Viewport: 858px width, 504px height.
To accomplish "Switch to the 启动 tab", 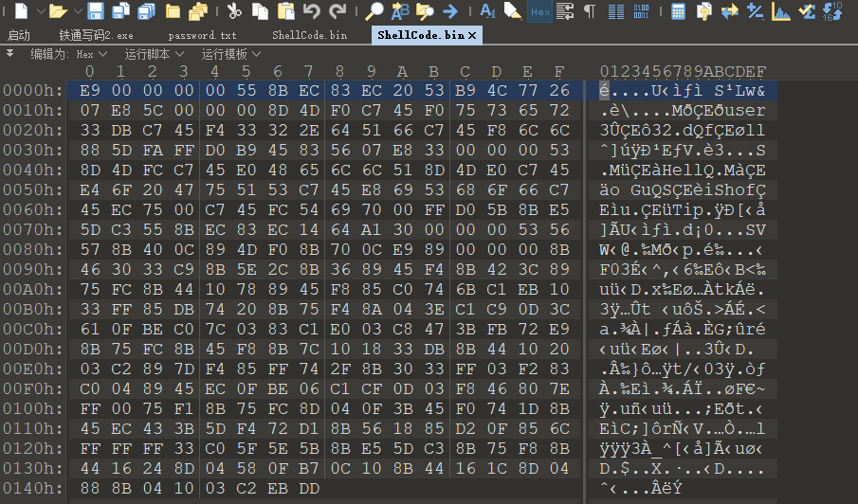I will pyautogui.click(x=19, y=36).
